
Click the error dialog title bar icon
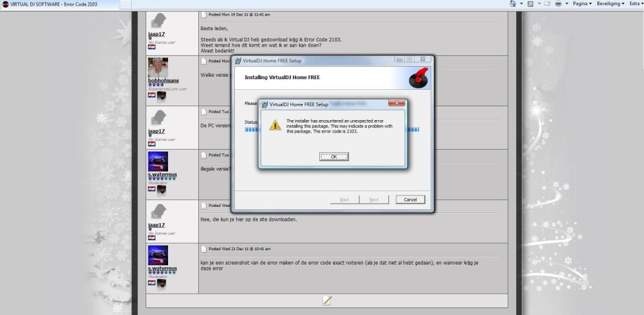tap(265, 104)
